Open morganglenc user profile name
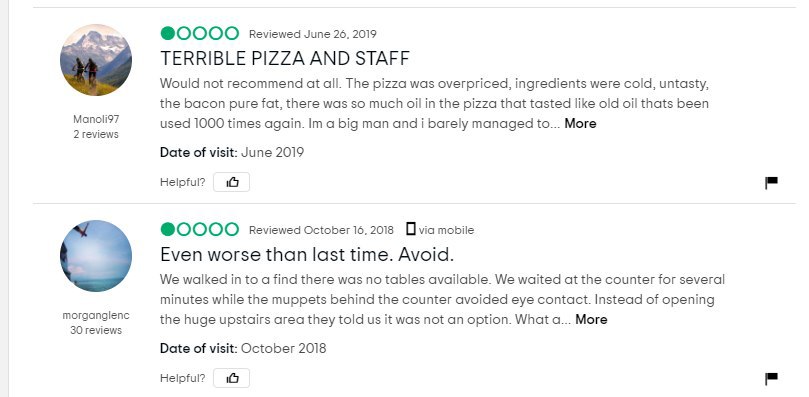 pyautogui.click(x=96, y=315)
